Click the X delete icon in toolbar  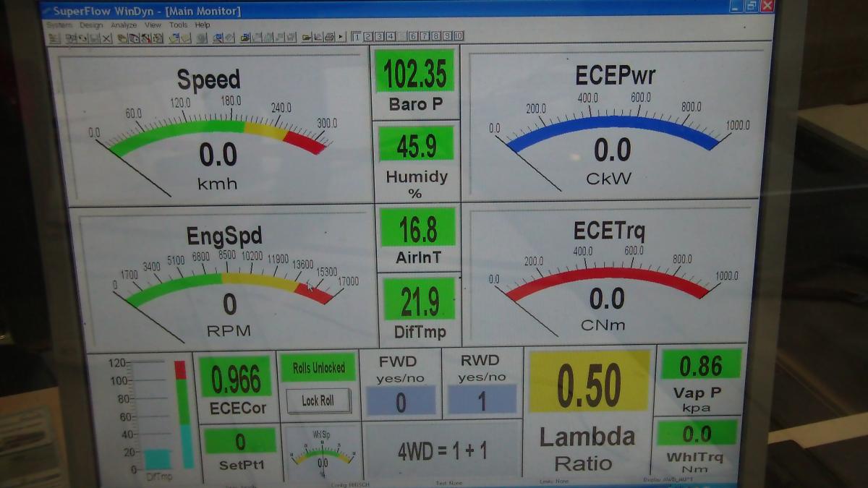click(106, 38)
